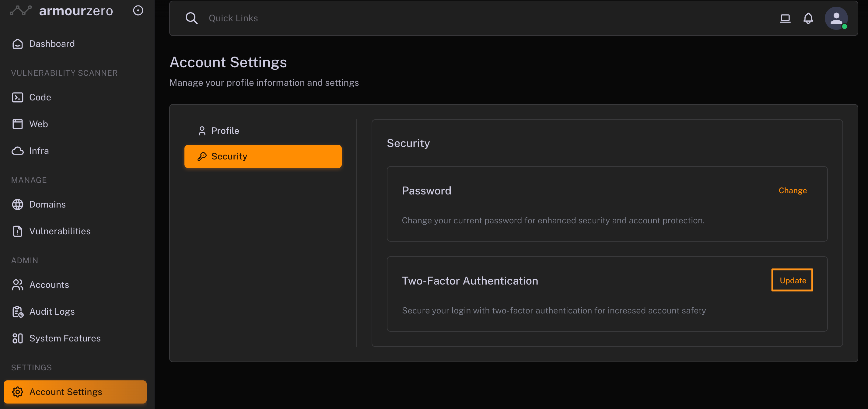The image size is (868, 409).
Task: Click the search magnifier icon
Action: (191, 18)
